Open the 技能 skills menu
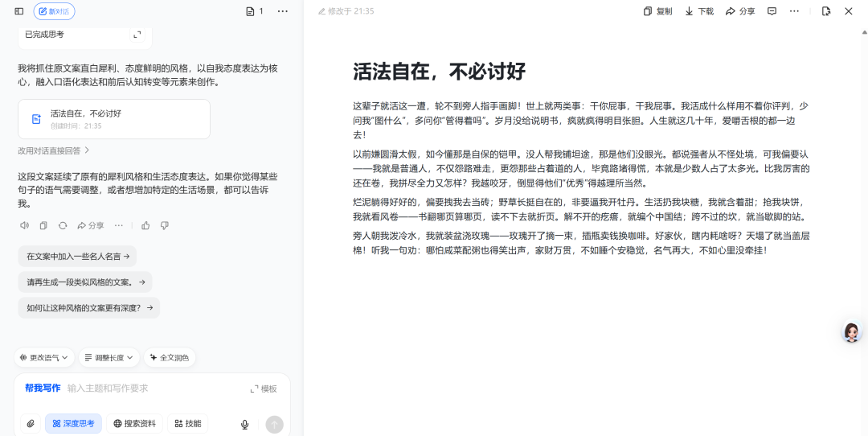The height and width of the screenshot is (436, 868). pos(187,423)
